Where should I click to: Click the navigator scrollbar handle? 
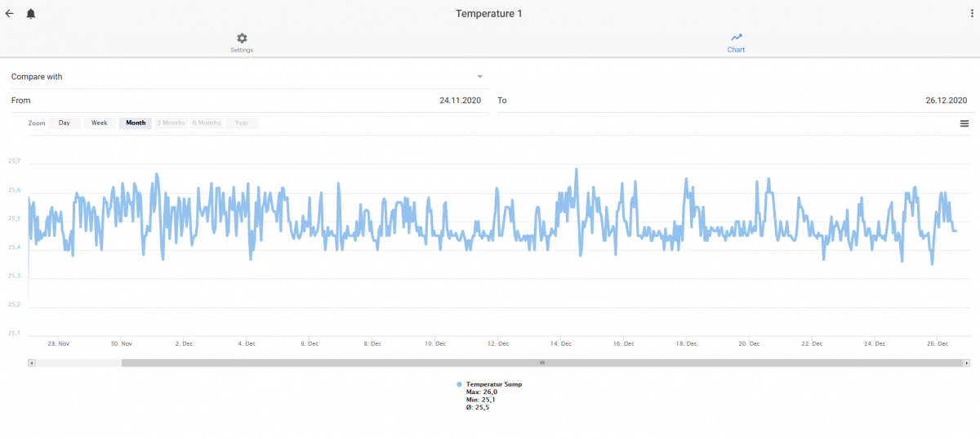542,362
